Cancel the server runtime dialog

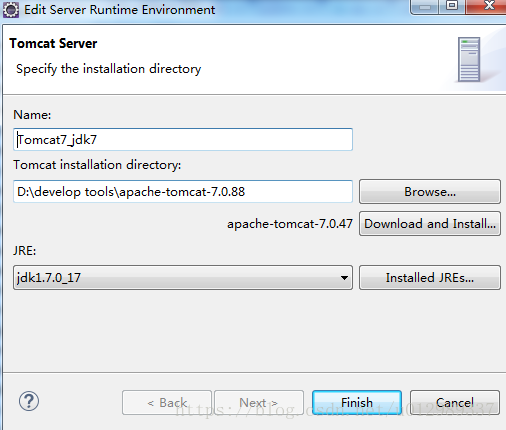[455, 403]
